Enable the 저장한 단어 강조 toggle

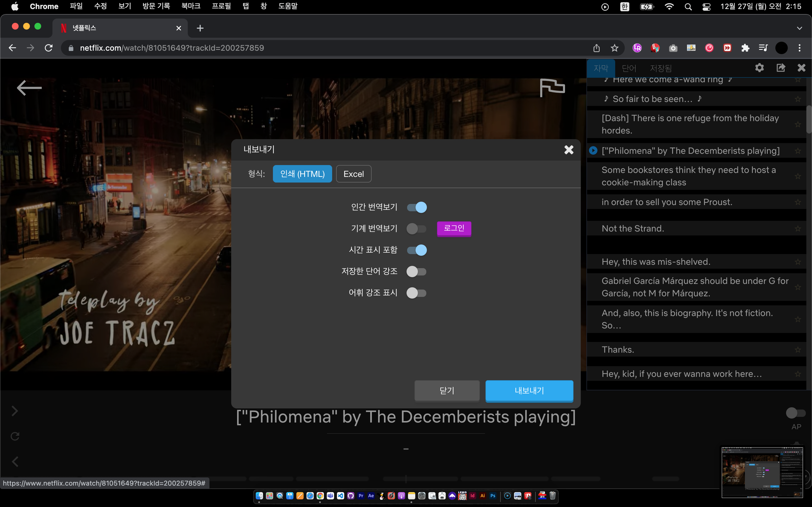[x=416, y=272]
